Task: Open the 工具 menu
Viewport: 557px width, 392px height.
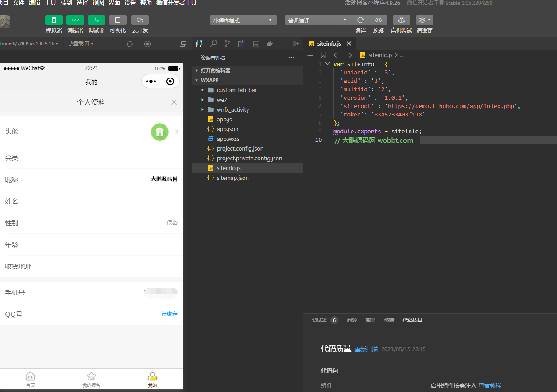Action: pos(50,4)
